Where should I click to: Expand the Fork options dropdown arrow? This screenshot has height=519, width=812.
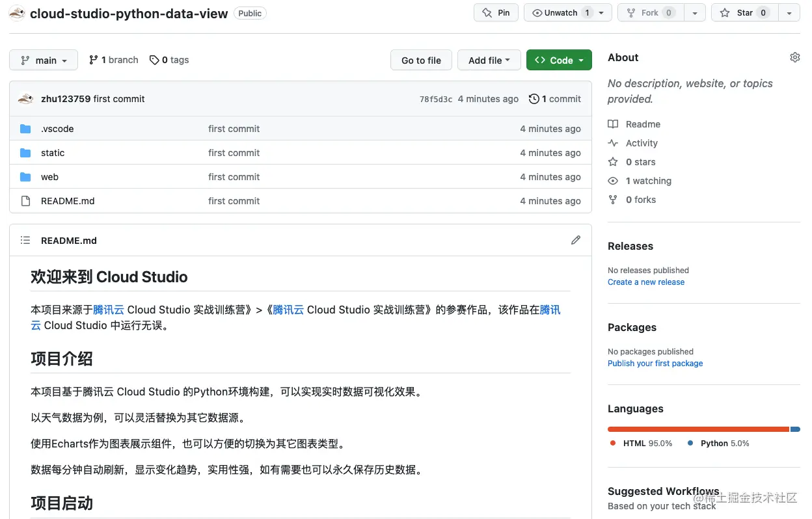[695, 13]
